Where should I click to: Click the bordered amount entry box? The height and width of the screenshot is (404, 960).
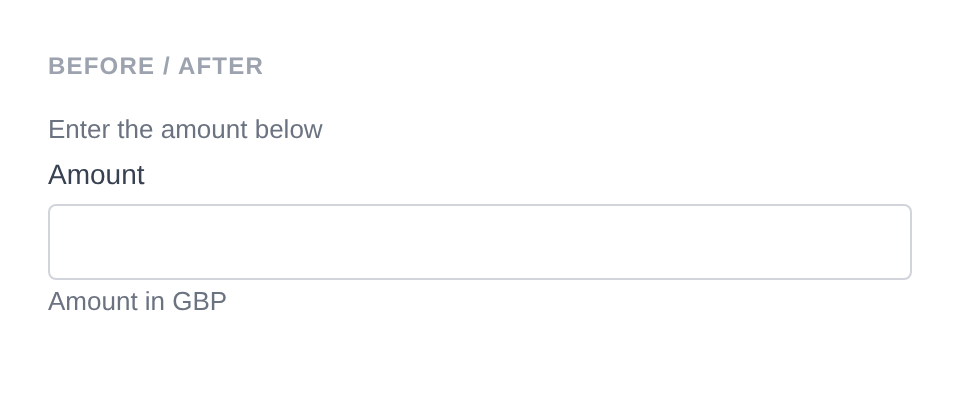(480, 242)
